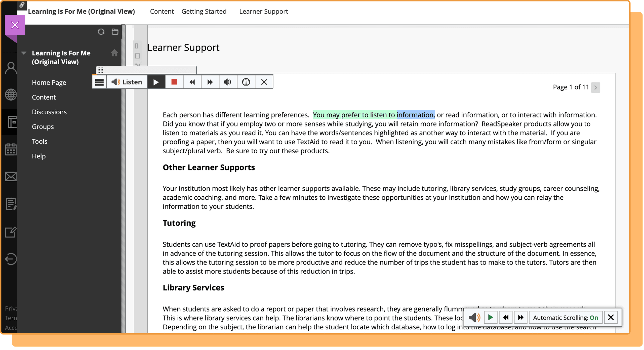
Task: Open the folder view icon in course menu
Action: (115, 32)
